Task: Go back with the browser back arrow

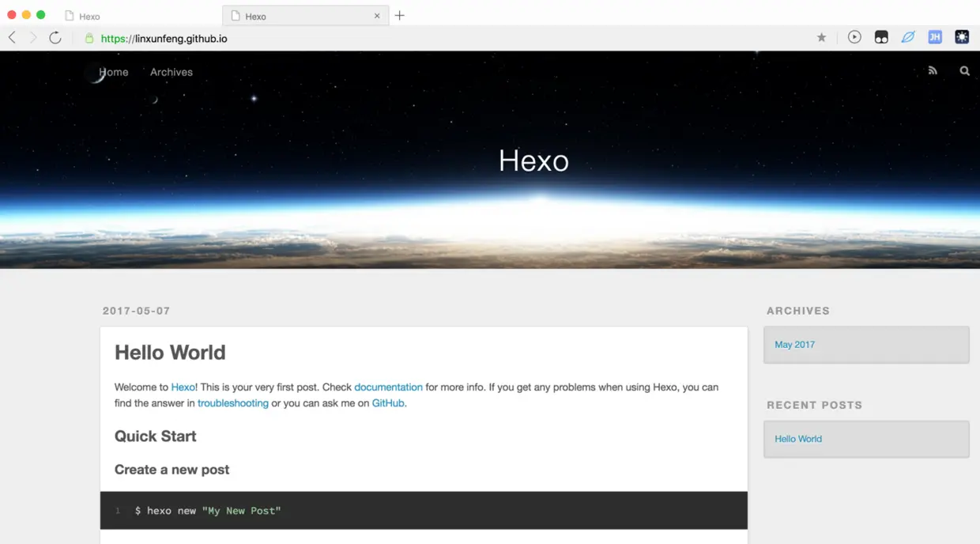Action: 12,37
